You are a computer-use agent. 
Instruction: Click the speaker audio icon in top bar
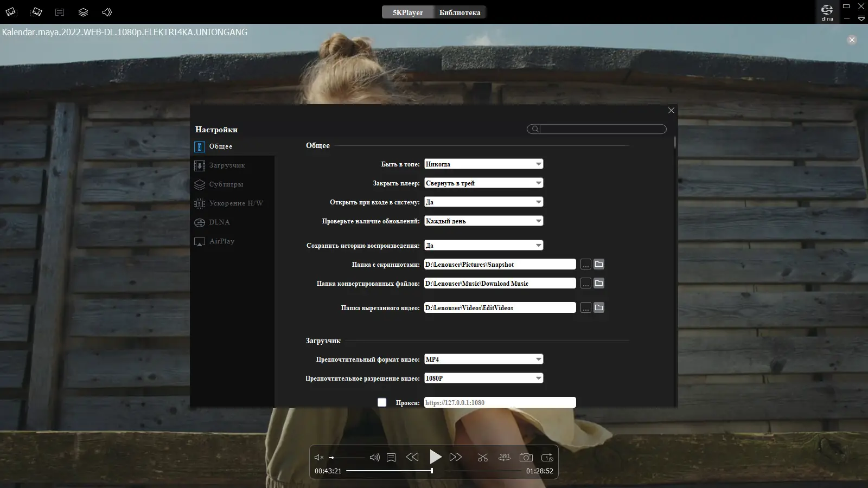point(107,12)
